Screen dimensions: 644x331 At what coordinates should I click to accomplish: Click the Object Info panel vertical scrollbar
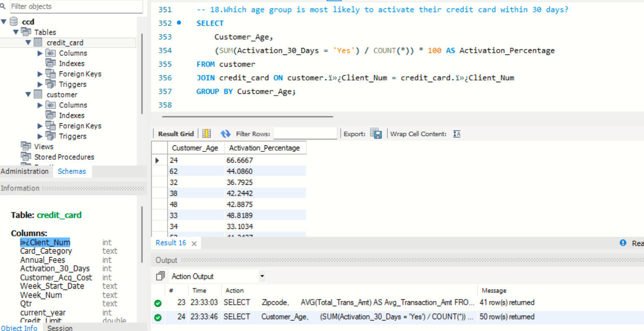point(142,235)
